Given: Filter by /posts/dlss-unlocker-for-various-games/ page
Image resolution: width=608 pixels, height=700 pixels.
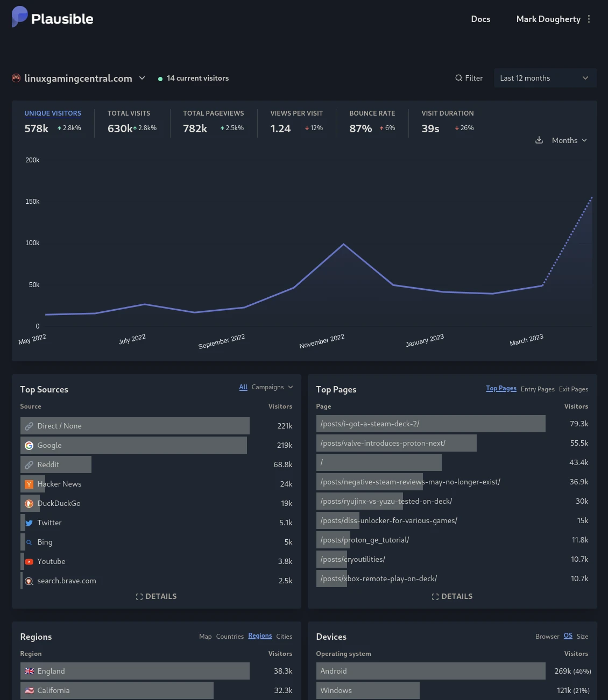Looking at the screenshot, I should [x=388, y=520].
